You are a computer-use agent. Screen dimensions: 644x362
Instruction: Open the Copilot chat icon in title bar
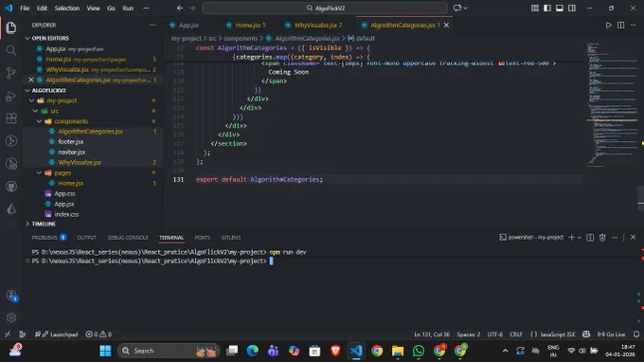coord(457,8)
